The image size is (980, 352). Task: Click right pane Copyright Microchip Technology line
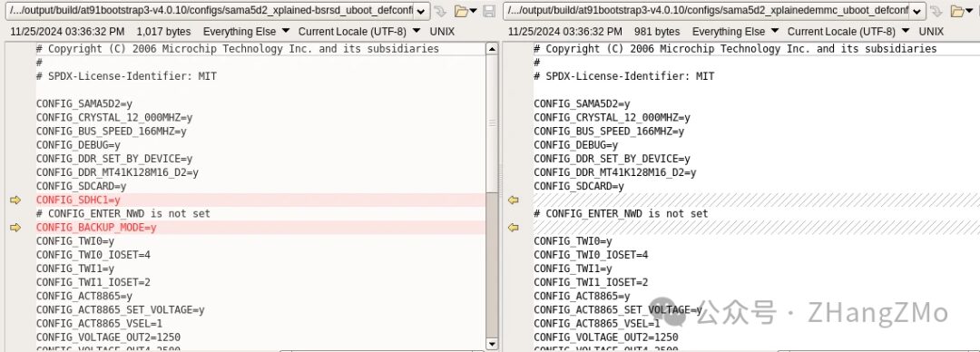click(x=735, y=49)
